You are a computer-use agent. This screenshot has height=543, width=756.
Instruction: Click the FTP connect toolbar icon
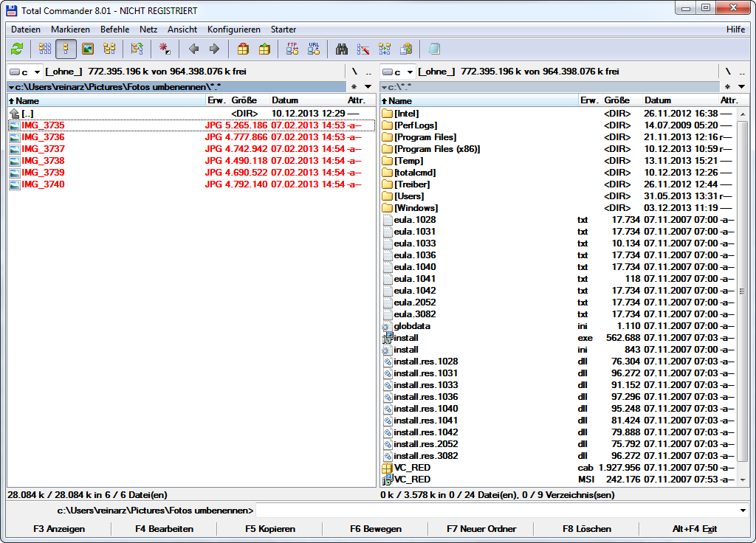(292, 49)
